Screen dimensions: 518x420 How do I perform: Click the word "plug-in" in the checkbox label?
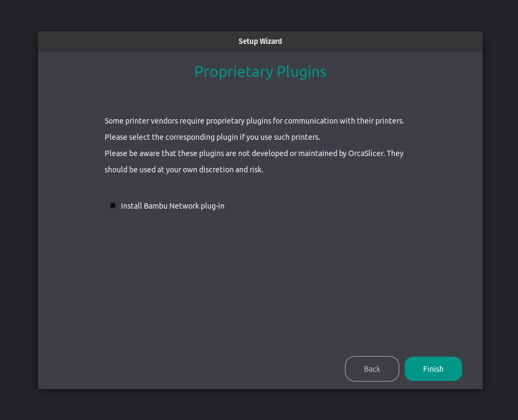click(213, 206)
